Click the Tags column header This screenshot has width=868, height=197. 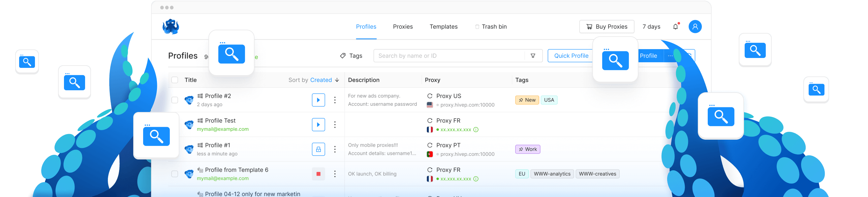[x=522, y=80]
